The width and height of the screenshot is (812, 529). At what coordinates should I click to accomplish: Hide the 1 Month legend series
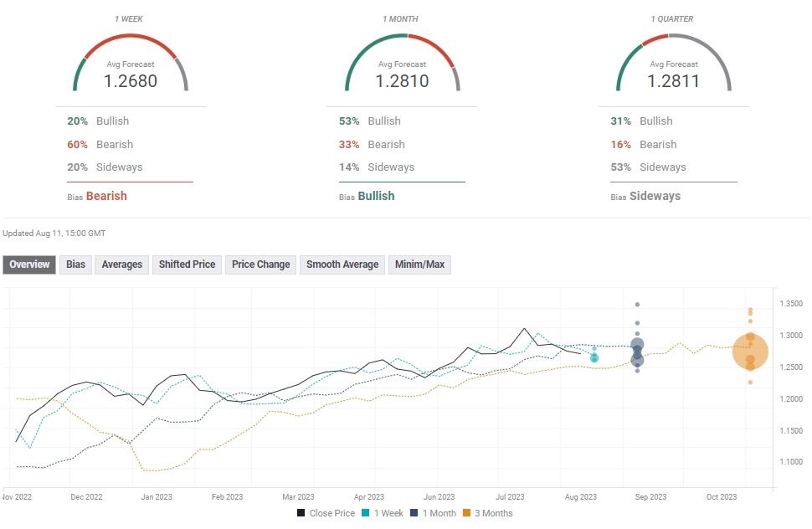click(x=432, y=513)
